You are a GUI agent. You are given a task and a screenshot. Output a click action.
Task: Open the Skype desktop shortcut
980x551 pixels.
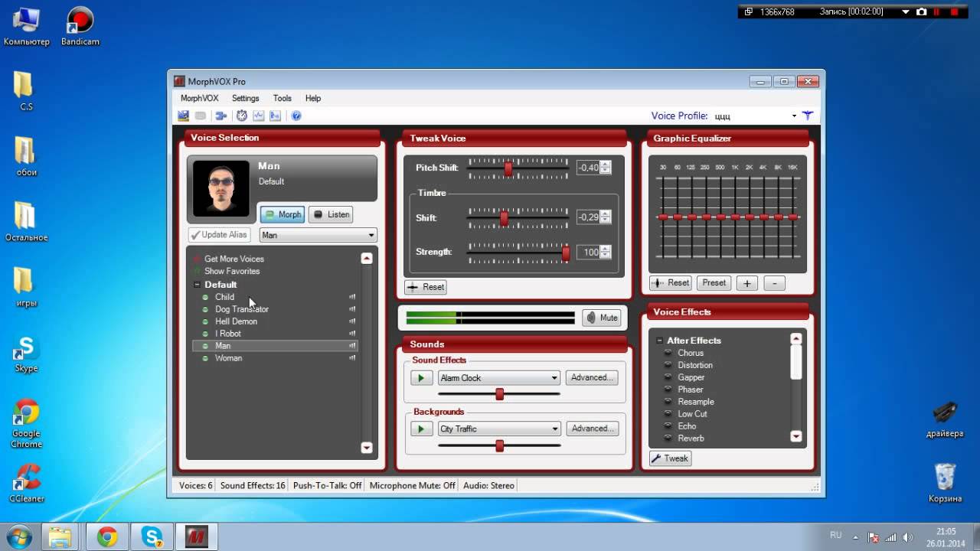click(x=26, y=354)
